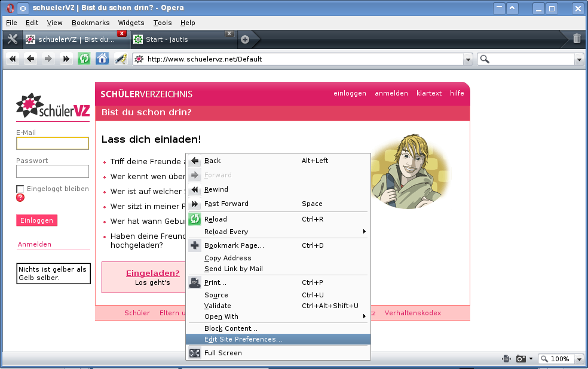The image size is (588, 369).
Task: Click the Rewind toolbar button
Action: point(13,59)
